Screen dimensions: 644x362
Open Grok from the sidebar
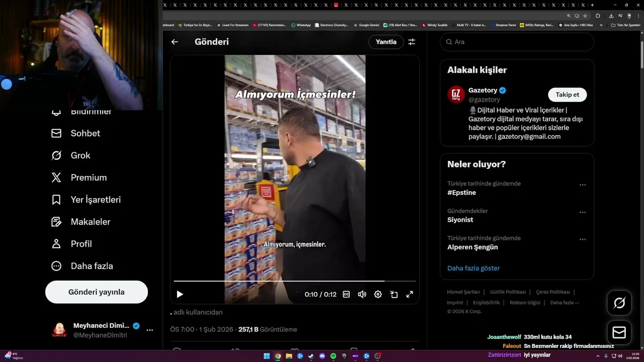point(70,155)
